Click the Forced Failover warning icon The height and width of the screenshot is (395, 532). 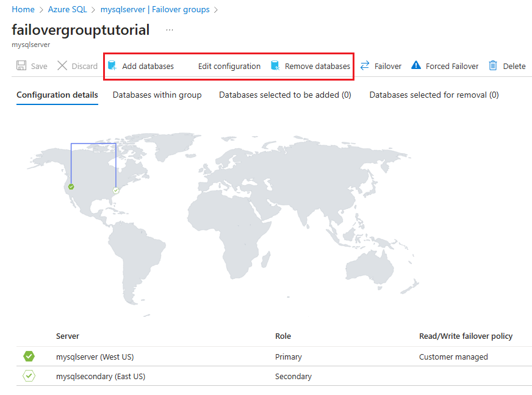(416, 65)
